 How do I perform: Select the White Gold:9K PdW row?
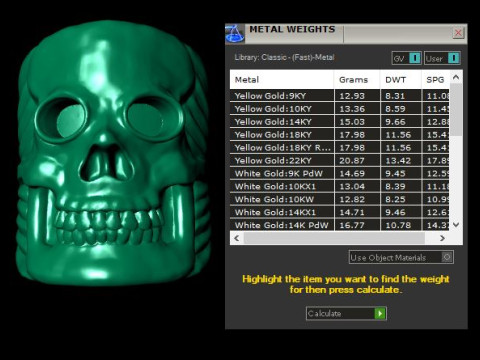coord(339,173)
